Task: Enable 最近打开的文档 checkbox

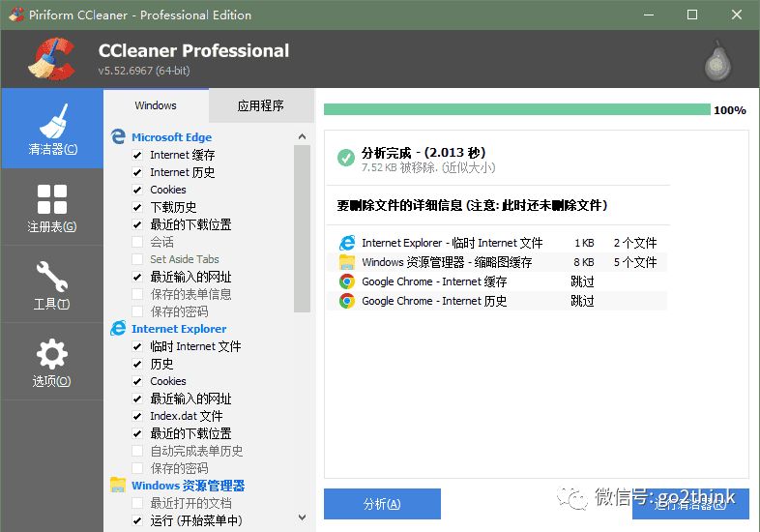Action: (137, 503)
